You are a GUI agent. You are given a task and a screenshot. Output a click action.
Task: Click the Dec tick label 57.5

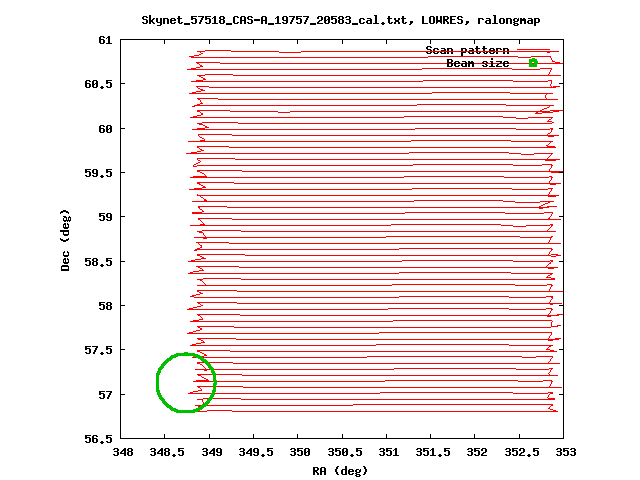[x=98, y=350]
